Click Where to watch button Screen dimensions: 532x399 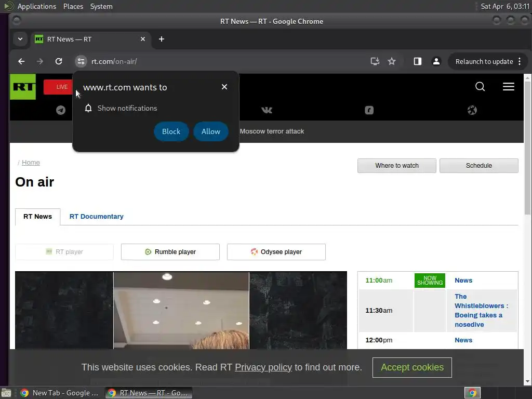396,166
